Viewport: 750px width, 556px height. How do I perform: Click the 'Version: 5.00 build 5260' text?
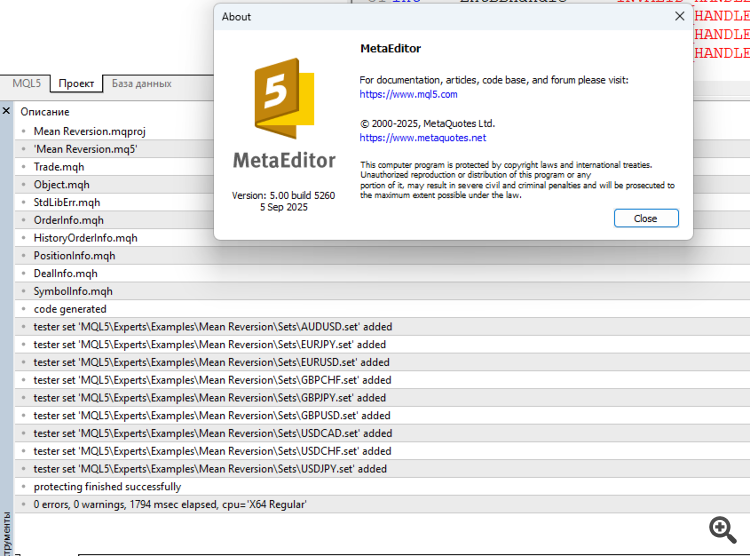coord(283,195)
